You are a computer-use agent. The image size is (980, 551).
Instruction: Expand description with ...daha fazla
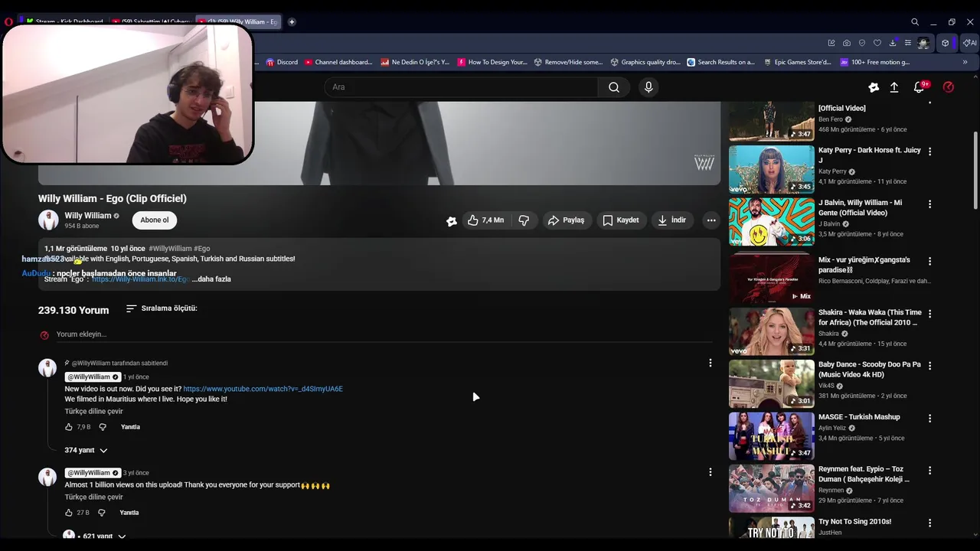pos(211,279)
